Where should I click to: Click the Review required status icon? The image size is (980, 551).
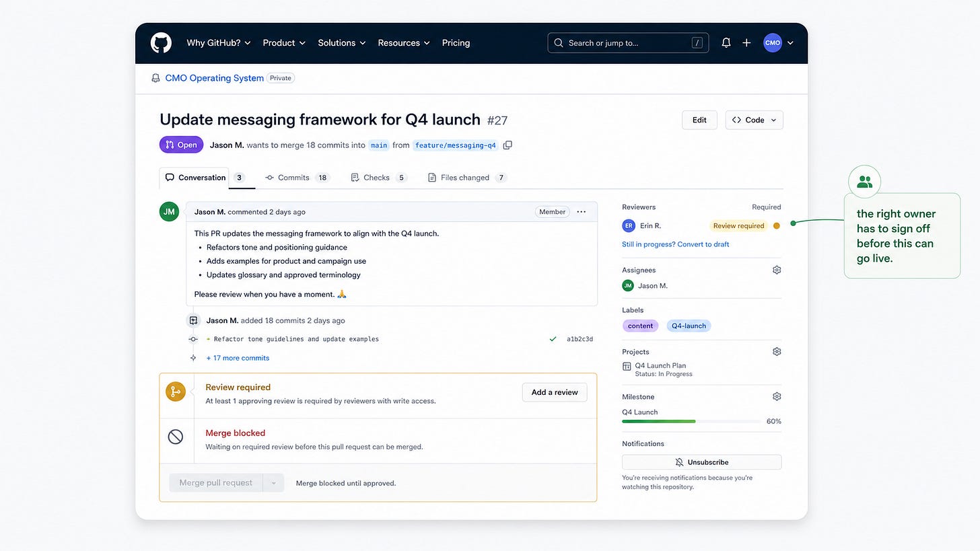tap(176, 392)
